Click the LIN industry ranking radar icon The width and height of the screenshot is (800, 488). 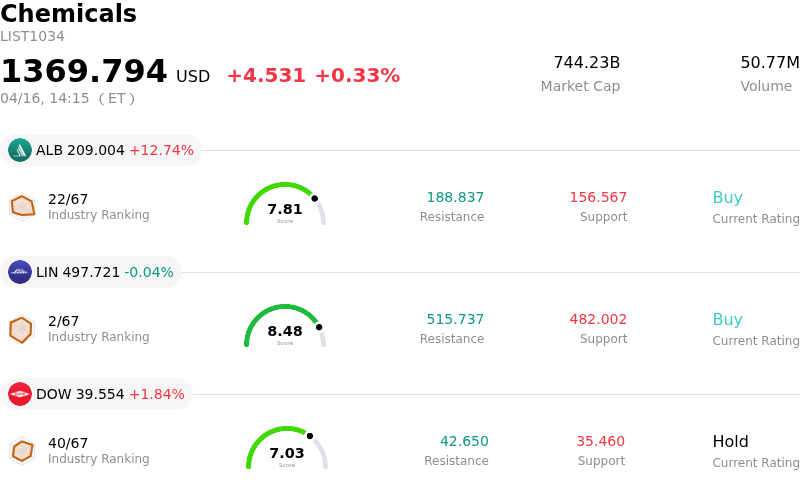click(x=21, y=329)
